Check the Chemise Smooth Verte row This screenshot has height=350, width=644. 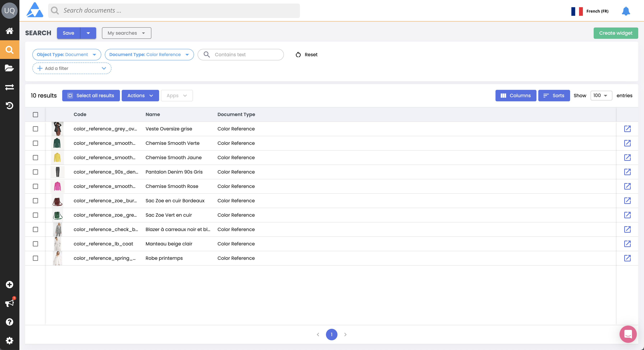coord(35,143)
